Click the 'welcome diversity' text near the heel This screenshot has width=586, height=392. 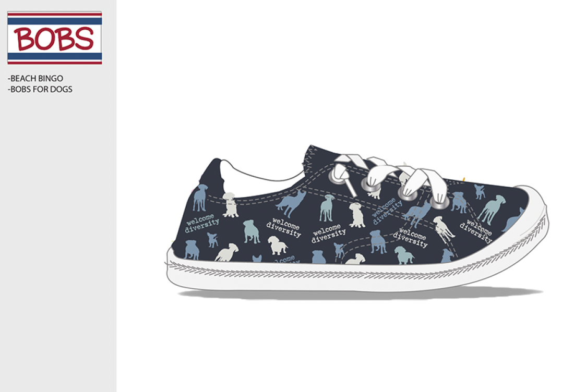pyautogui.click(x=201, y=223)
